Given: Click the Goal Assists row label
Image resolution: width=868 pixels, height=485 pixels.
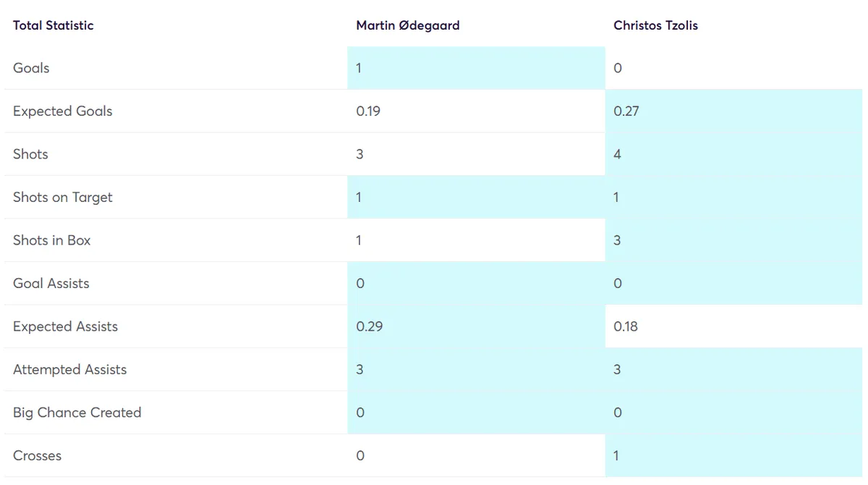Looking at the screenshot, I should (x=51, y=284).
